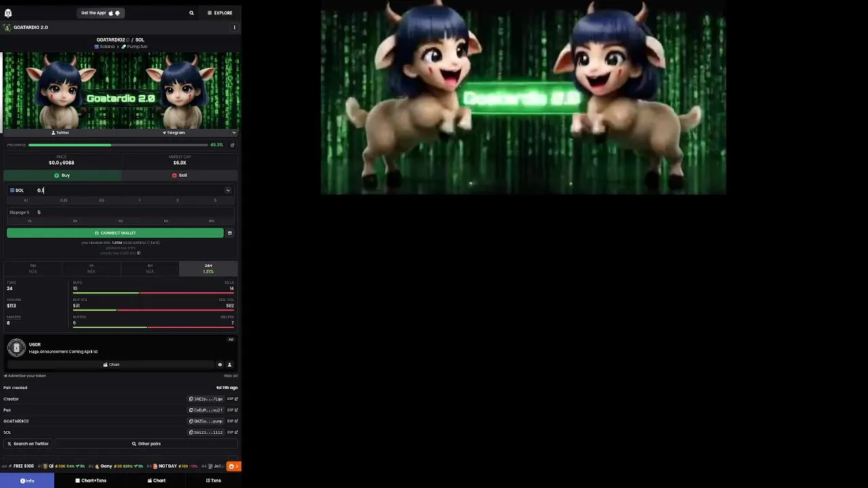Screen dimensions: 868x488
Task: Switch to the Chart bottom tab
Action: pos(157,481)
